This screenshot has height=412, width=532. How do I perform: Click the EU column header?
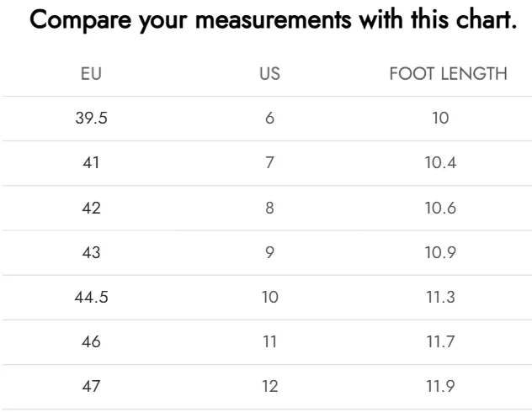91,73
